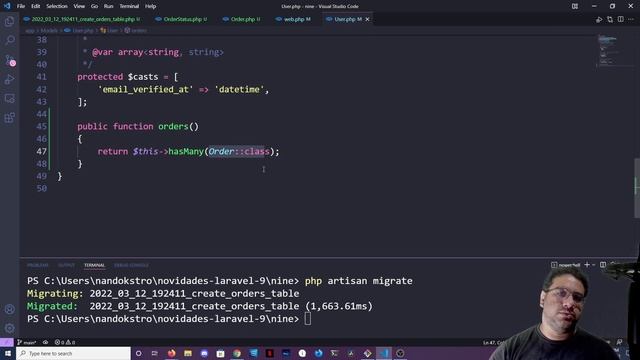Open the Manage gear icon
The height and width of the screenshot is (360, 640).
pyautogui.click(x=9, y=328)
